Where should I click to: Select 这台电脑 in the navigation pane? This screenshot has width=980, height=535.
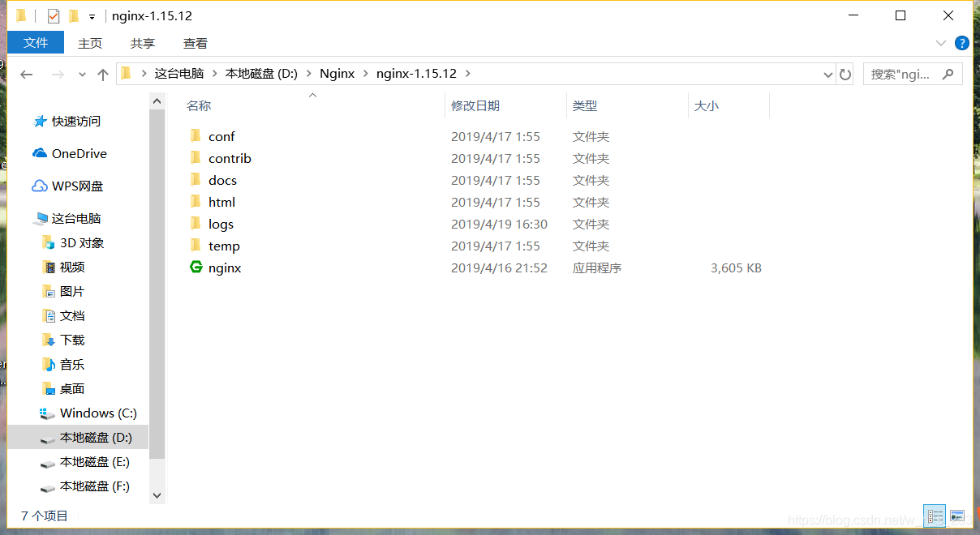coord(76,218)
